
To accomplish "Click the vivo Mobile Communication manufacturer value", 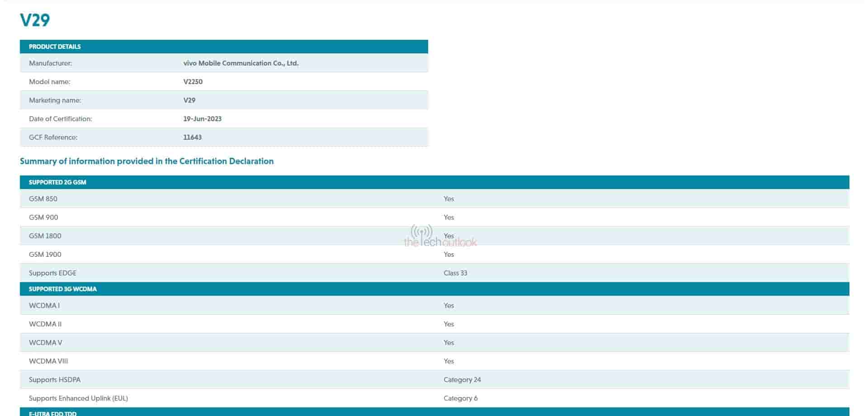I will coord(241,63).
